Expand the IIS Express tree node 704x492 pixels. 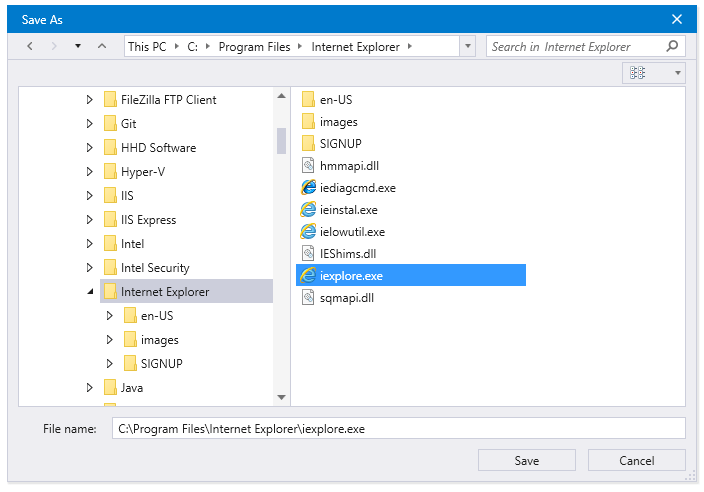[x=89, y=220]
